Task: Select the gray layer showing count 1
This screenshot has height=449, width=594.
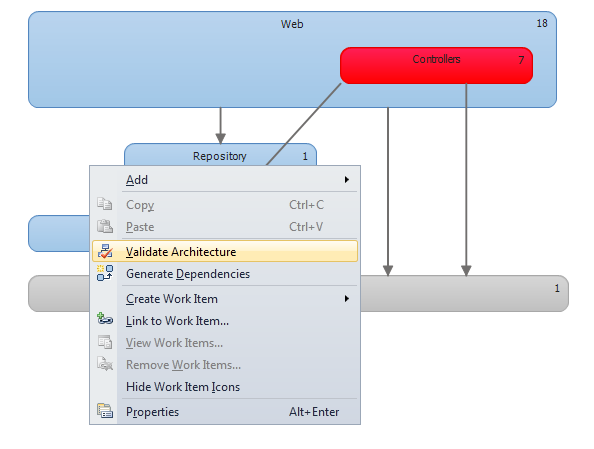Action: coord(464,294)
